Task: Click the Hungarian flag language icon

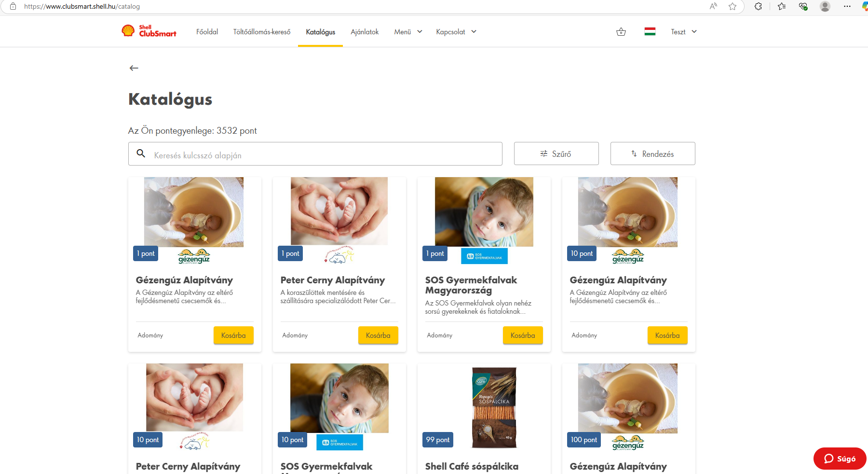Action: 650,32
